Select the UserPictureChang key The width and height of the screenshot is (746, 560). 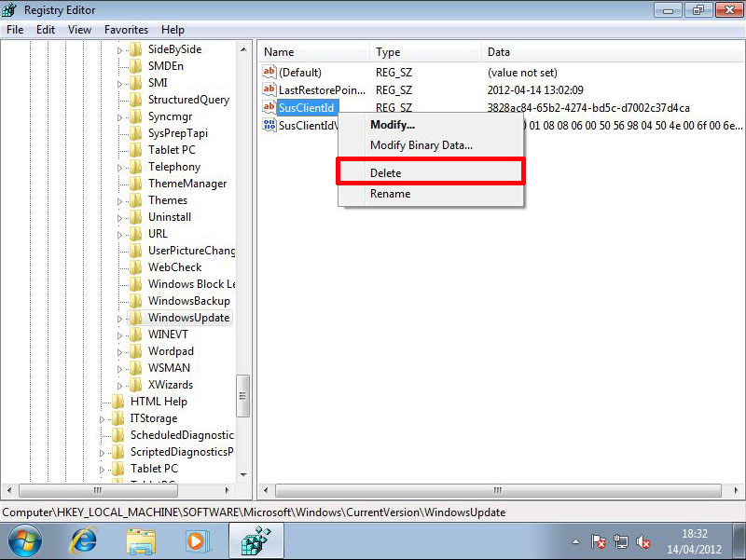click(x=191, y=251)
